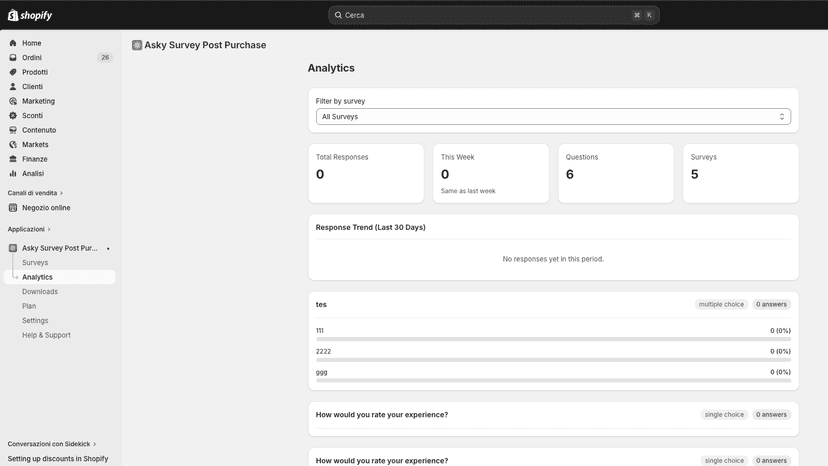Click the ⌘ K shortcut hint
The image size is (828, 466).
click(x=643, y=15)
